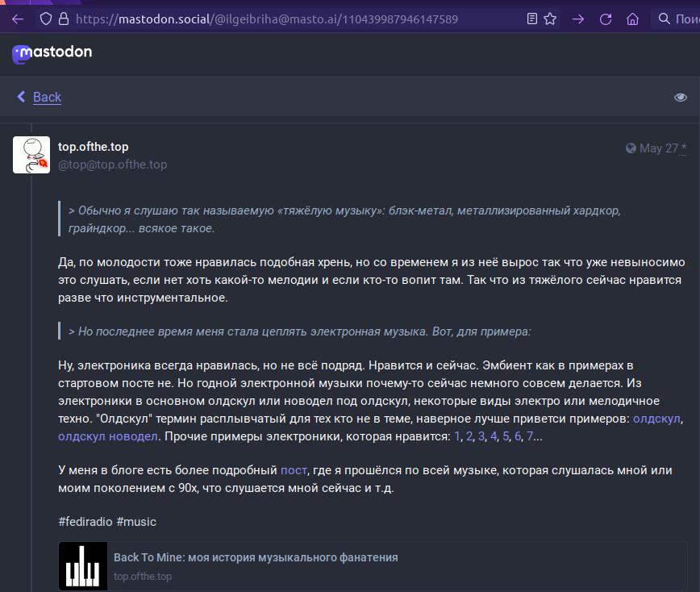Viewport: 700px width, 592px height.
Task: Click the @top@top.ofthe.top handle
Action: [x=113, y=165]
